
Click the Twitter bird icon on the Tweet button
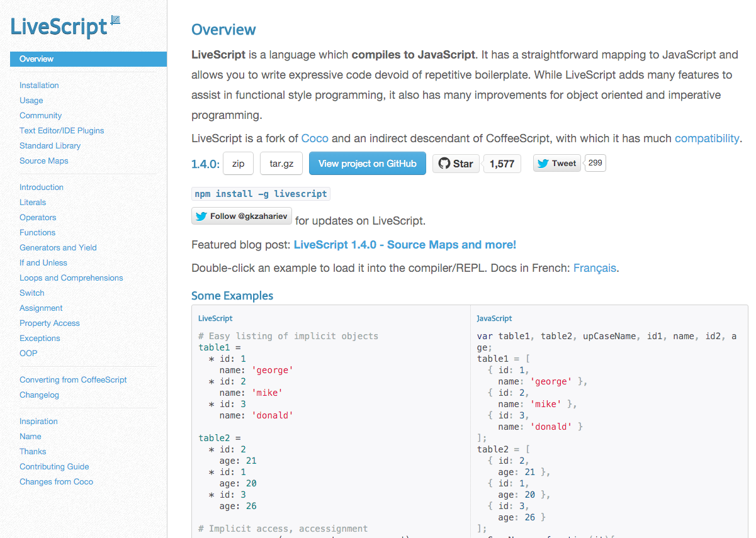(543, 163)
